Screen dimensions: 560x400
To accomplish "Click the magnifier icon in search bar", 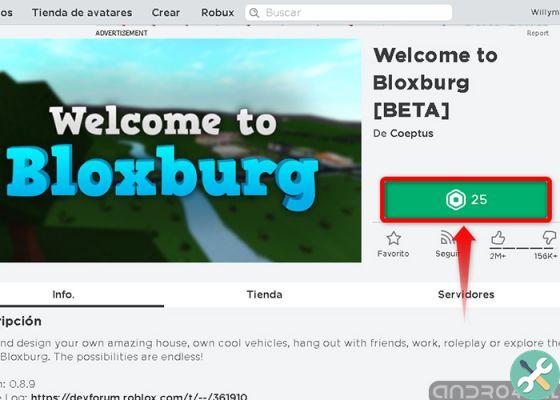I will click(x=254, y=13).
